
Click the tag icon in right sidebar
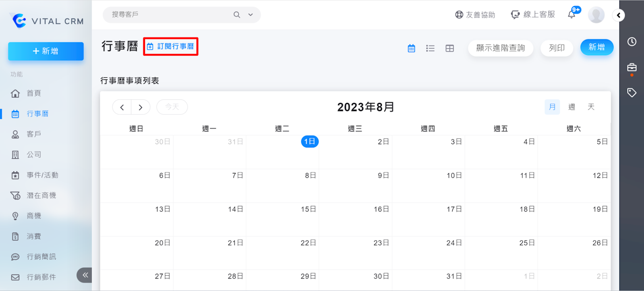tap(632, 93)
